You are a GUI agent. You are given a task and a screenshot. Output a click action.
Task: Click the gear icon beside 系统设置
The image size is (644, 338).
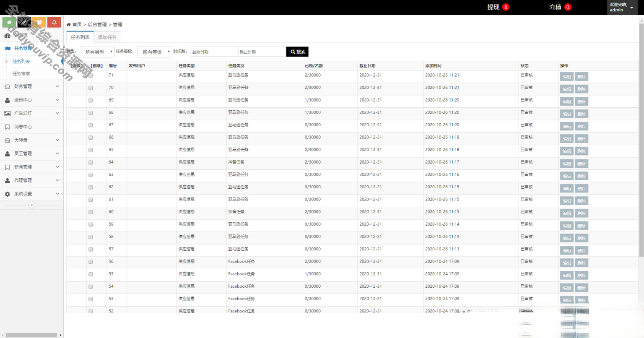click(7, 194)
